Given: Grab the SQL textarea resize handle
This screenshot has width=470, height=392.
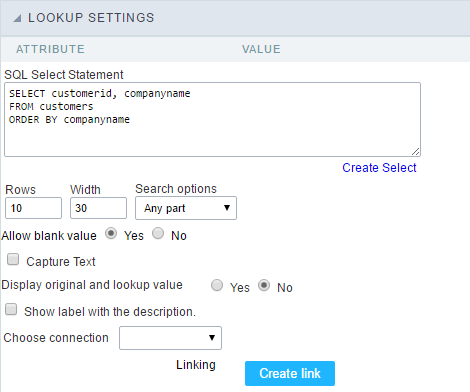Looking at the screenshot, I should point(415,152).
